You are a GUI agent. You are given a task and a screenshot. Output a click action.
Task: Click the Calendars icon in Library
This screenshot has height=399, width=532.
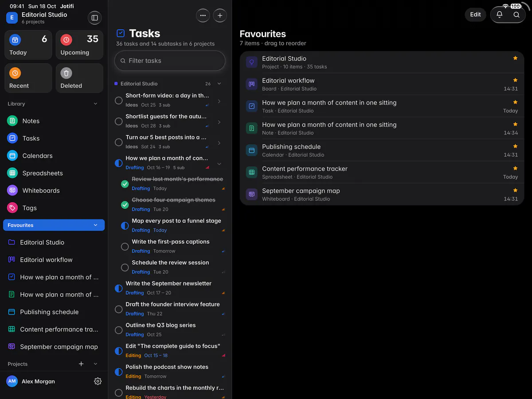12,156
